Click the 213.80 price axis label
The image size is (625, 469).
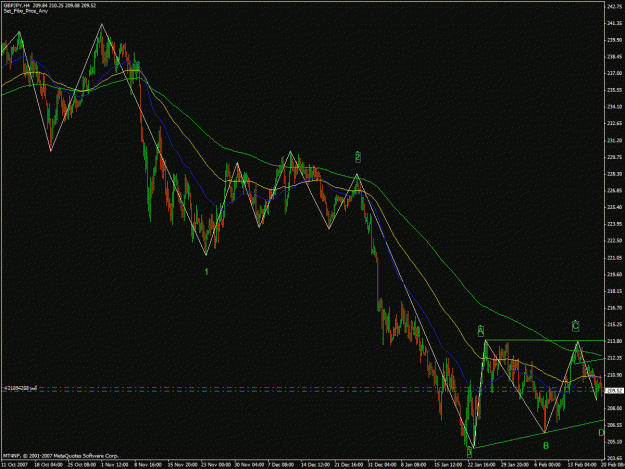point(615,341)
